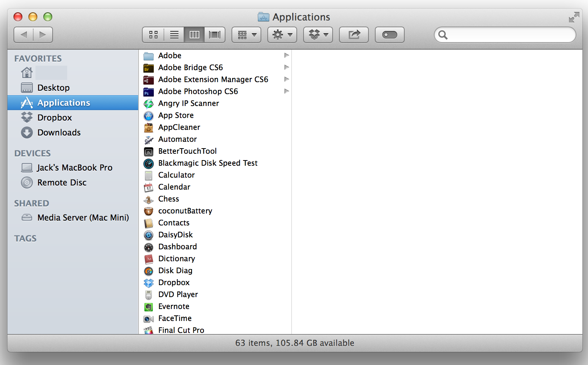Click the "Automator" file name
Image resolution: width=588 pixels, height=365 pixels.
177,139
